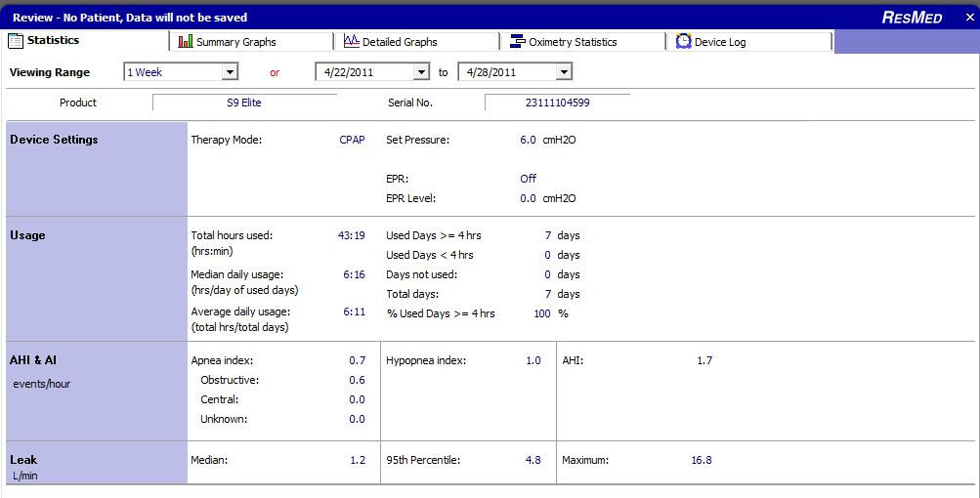Viewport: 980px width, 498px height.
Task: Click the Statistics tab icon
Action: coord(16,41)
